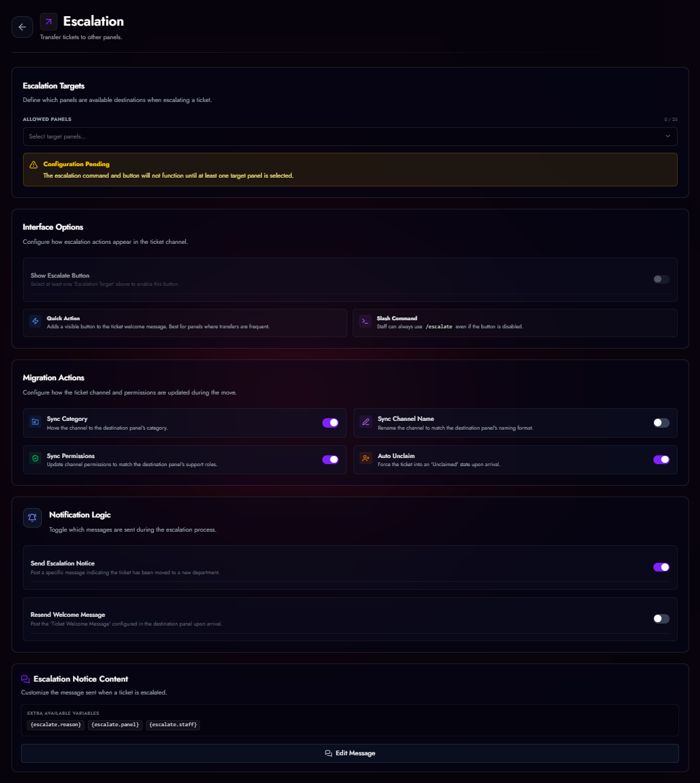
Task: Click the Quick Action lightning icon
Action: point(35,321)
